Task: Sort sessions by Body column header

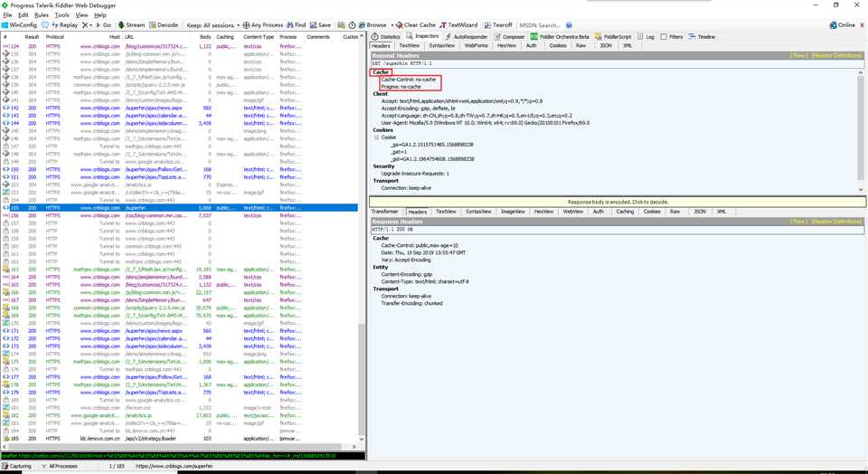Action: click(205, 37)
